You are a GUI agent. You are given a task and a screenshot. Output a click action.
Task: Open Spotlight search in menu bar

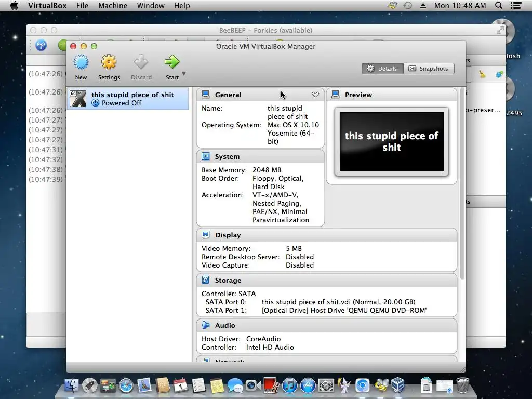pyautogui.click(x=498, y=5)
